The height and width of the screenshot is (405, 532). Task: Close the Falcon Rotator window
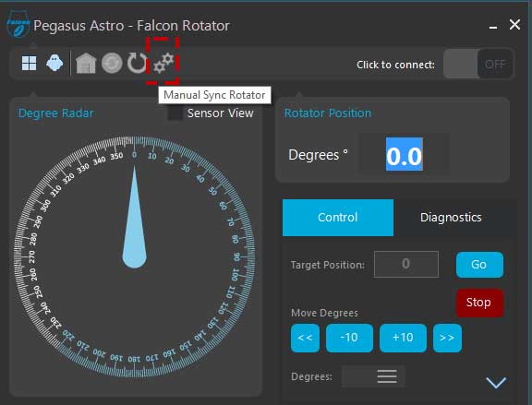(x=514, y=24)
